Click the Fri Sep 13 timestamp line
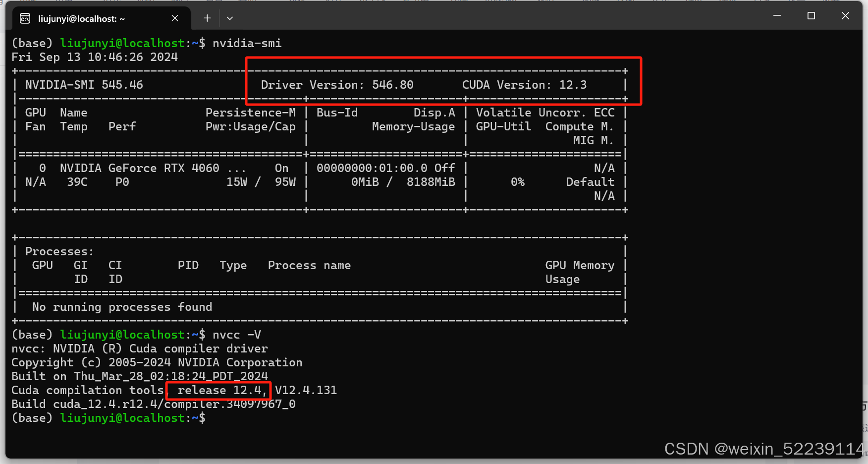Image resolution: width=868 pixels, height=464 pixels. [x=95, y=58]
